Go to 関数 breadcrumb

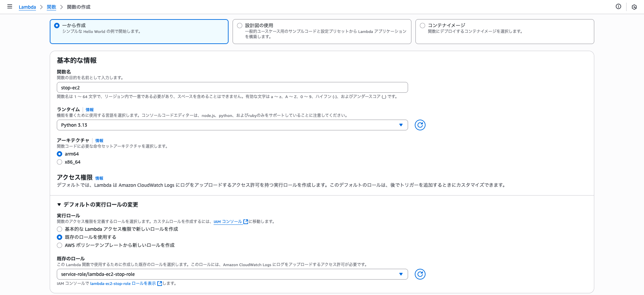click(x=51, y=7)
